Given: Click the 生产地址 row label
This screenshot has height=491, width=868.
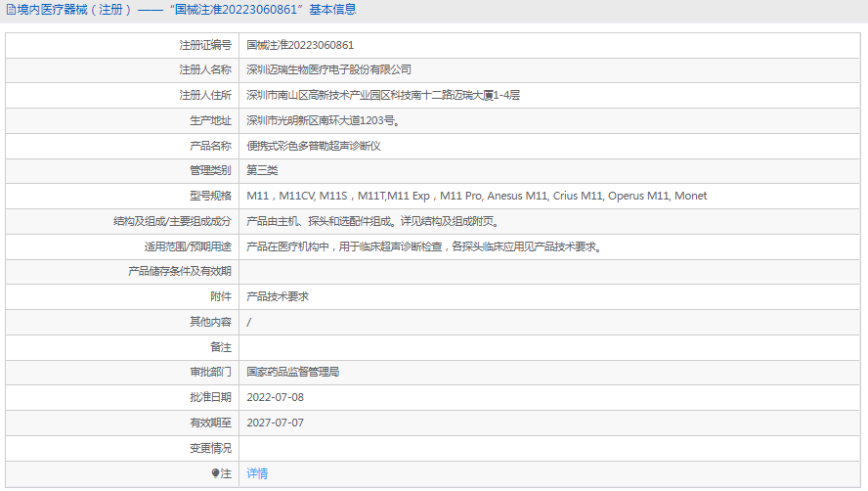Looking at the screenshot, I should pos(210,121).
